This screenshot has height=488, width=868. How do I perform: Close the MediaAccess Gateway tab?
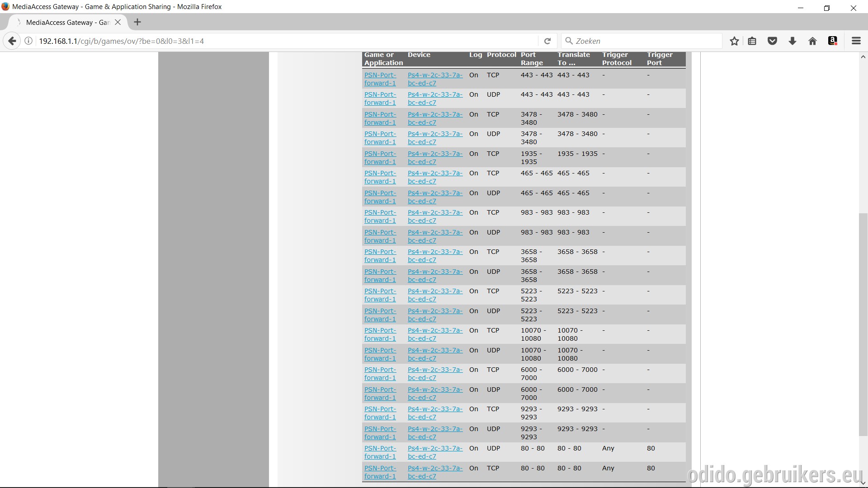coord(118,22)
